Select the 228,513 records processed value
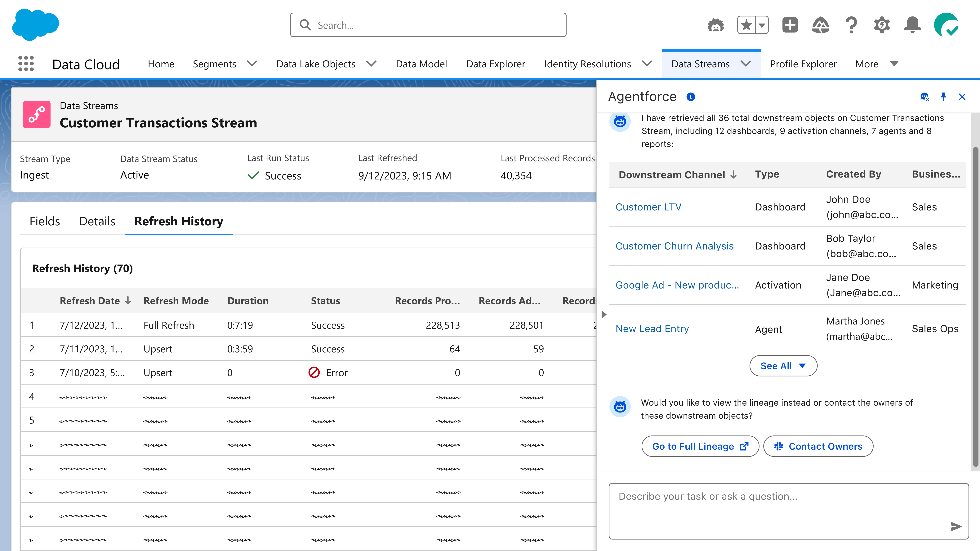This screenshot has width=980, height=551. [x=443, y=325]
